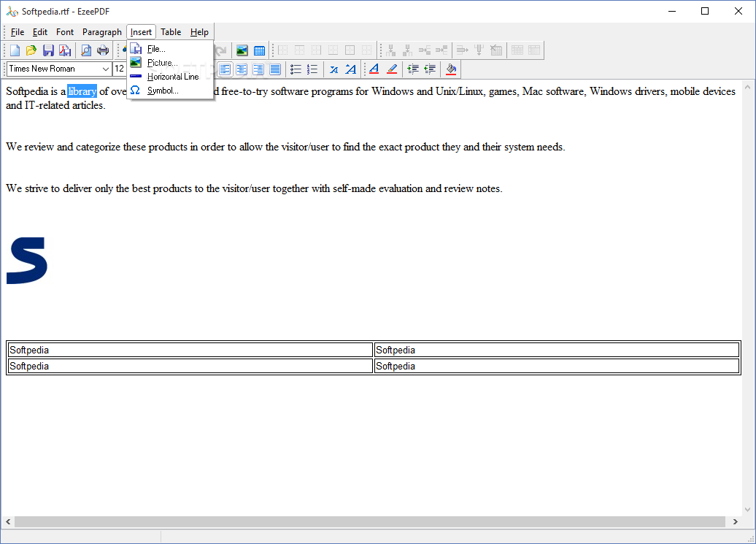Open Print Preview from the magnifier icon
The height and width of the screenshot is (544, 756).
[86, 50]
